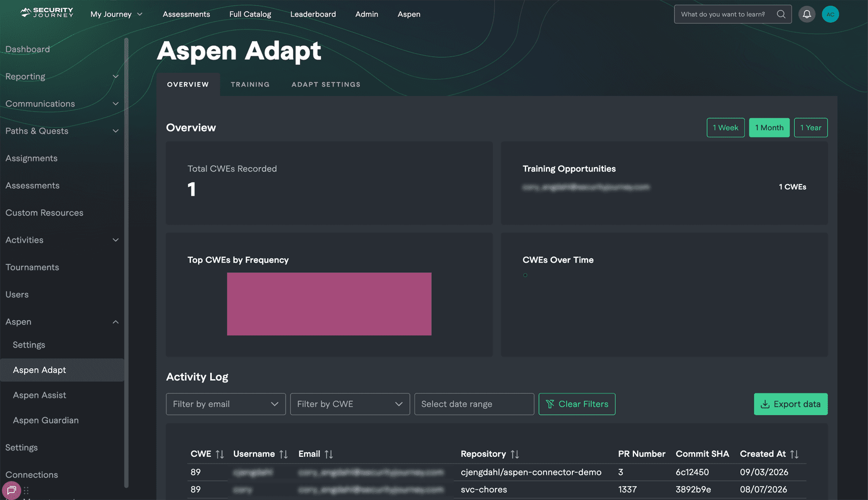Click the sidebar vertical scrollbar
This screenshot has height=500, width=868.
(126, 263)
